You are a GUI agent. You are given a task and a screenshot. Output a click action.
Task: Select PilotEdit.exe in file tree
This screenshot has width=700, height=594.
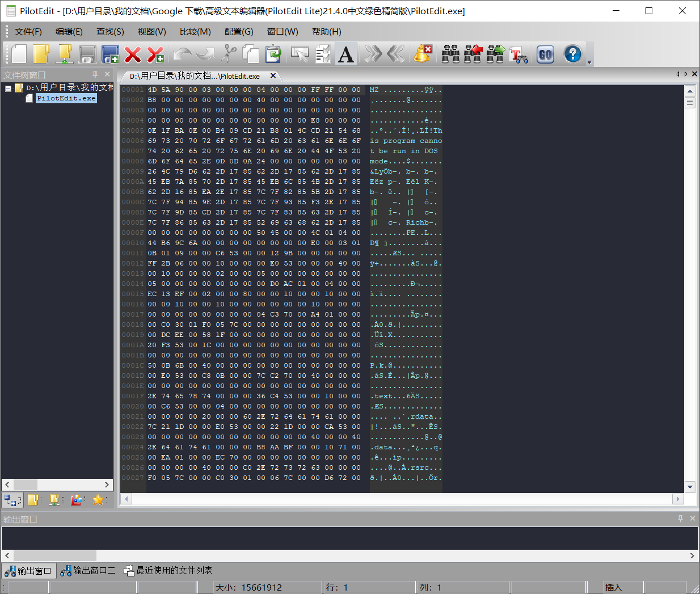[66, 98]
